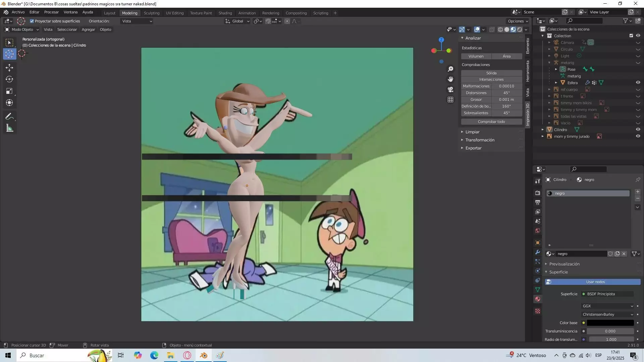Hide mom y timmy jurado object
Screen dimensions: 644x362
pos(638,136)
